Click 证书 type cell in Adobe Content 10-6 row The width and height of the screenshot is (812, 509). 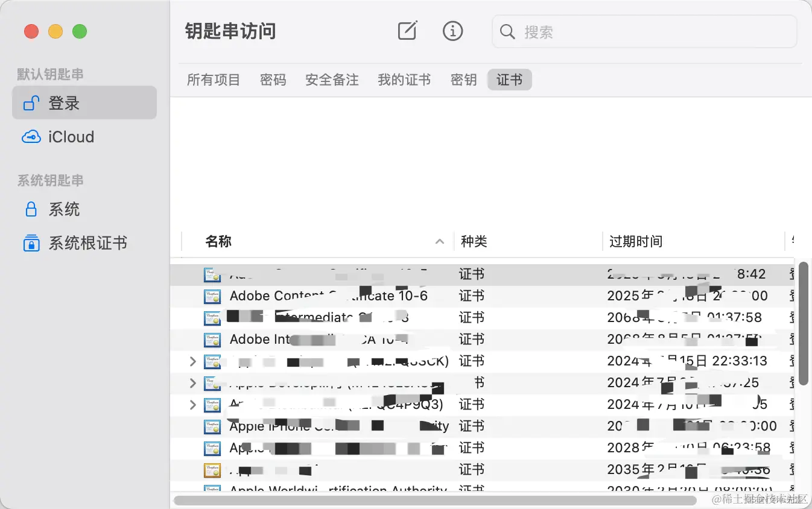coord(472,296)
